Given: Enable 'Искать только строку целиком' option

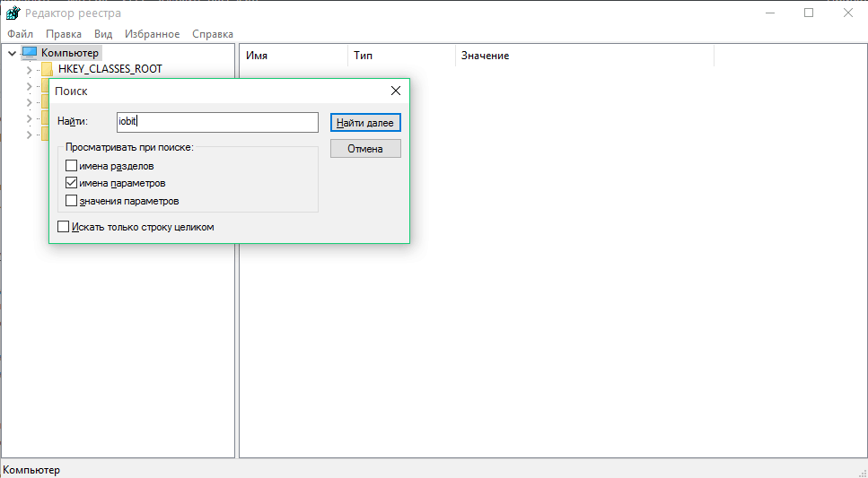Looking at the screenshot, I should [x=64, y=227].
